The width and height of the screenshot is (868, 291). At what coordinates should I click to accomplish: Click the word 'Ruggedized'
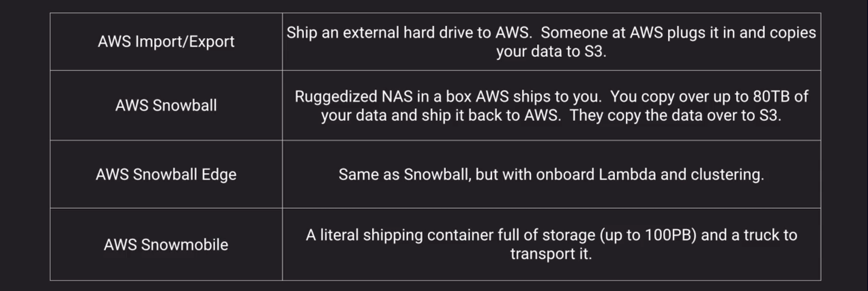click(x=336, y=97)
